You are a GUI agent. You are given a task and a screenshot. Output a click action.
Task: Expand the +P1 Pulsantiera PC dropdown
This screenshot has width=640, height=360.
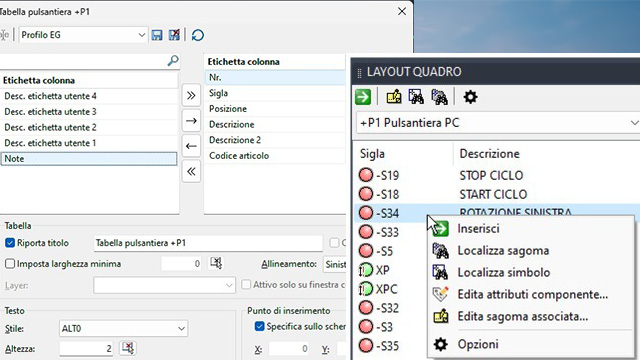[x=634, y=123]
